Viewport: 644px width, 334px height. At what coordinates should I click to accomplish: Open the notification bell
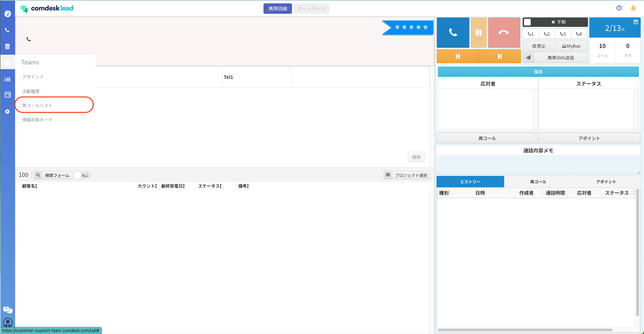(x=633, y=8)
